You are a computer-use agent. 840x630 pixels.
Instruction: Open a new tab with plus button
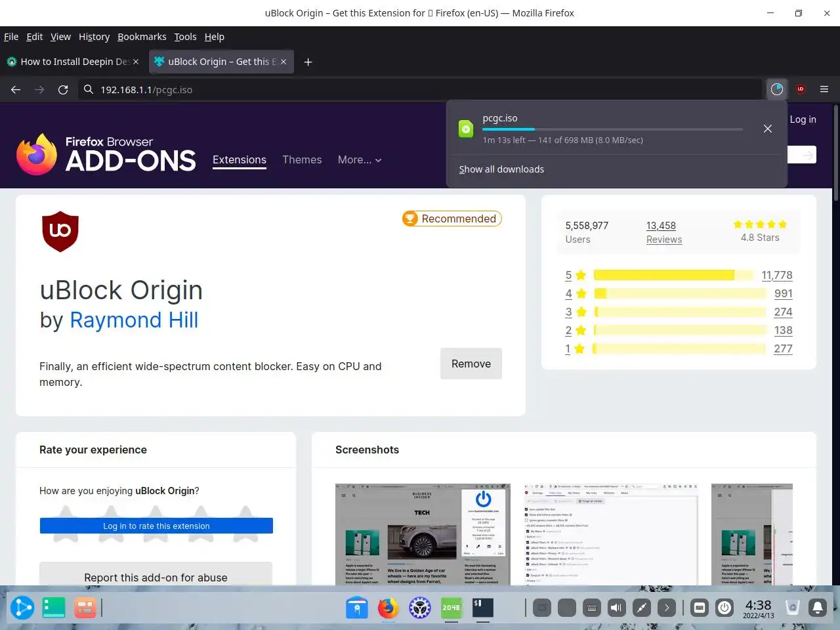point(308,62)
